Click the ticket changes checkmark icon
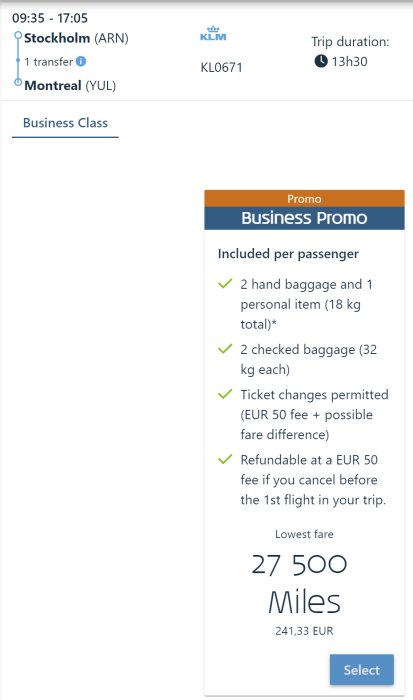Viewport: 413px width, 700px height. click(225, 394)
